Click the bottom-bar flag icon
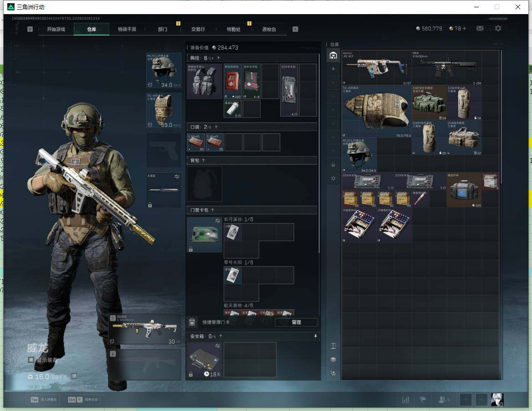This screenshot has width=532, height=411. 423,400
